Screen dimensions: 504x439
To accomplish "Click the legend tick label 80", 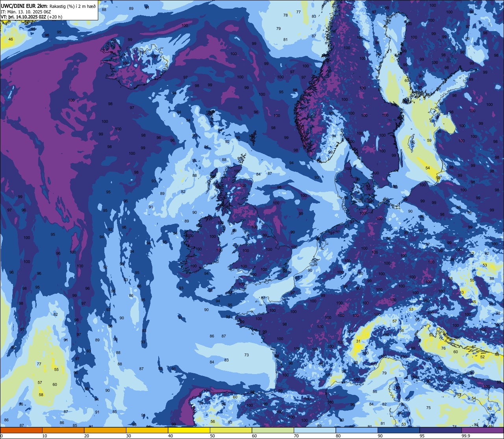I will (x=338, y=436).
